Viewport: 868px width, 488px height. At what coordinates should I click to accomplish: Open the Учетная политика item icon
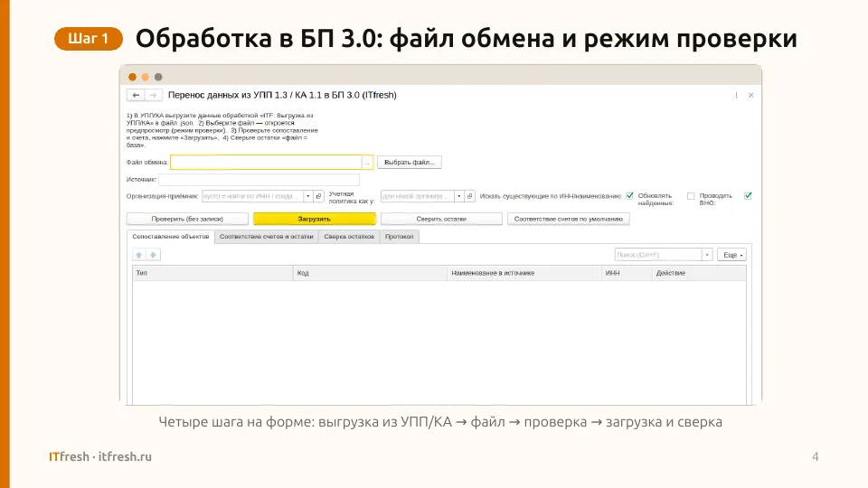point(469,196)
